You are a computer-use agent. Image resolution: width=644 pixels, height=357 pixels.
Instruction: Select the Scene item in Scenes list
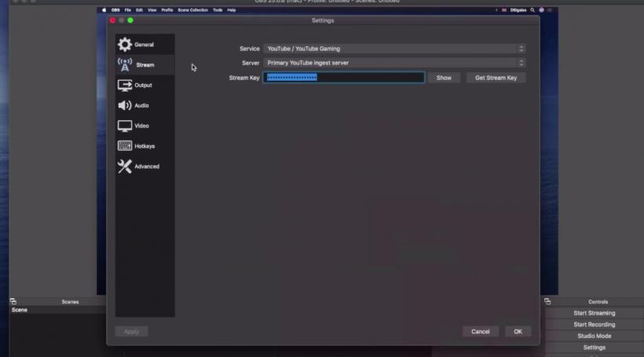click(20, 310)
